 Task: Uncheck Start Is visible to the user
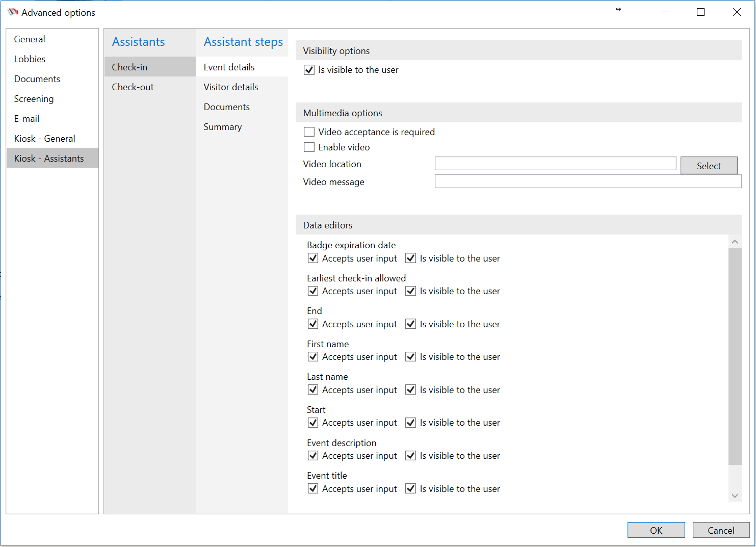[410, 423]
